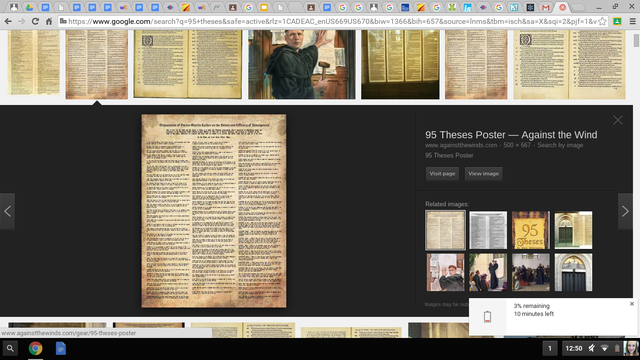Reload the current Google search page
This screenshot has width=640, height=360.
pyautogui.click(x=36, y=21)
